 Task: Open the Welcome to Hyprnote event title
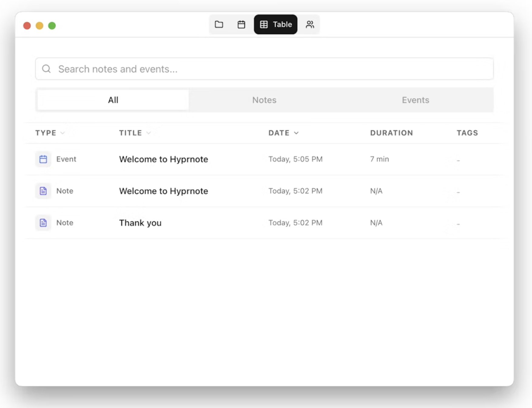tap(163, 159)
